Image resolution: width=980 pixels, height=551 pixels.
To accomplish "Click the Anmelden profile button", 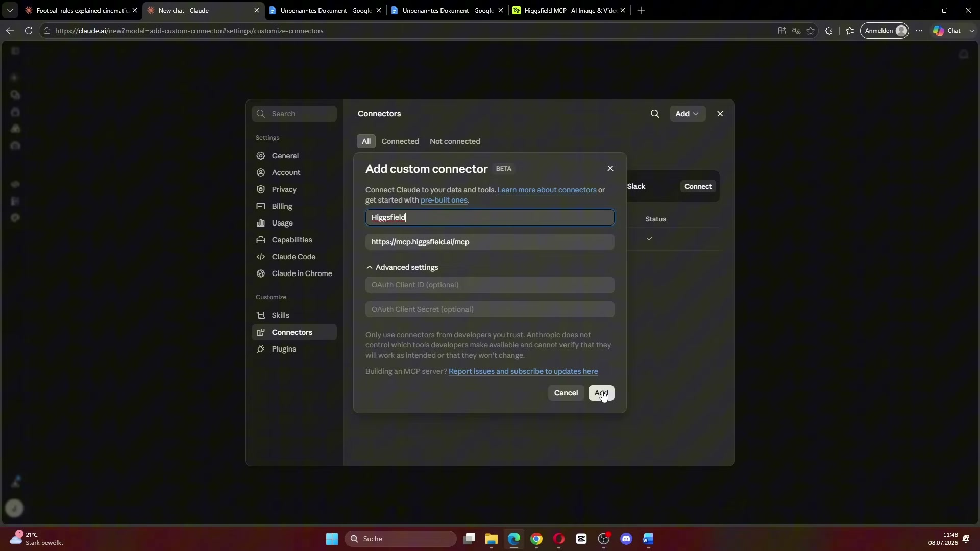I will [885, 31].
